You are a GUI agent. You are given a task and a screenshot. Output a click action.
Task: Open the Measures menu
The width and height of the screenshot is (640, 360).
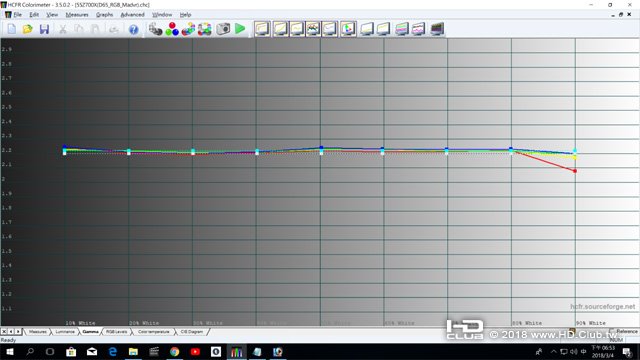coord(77,15)
